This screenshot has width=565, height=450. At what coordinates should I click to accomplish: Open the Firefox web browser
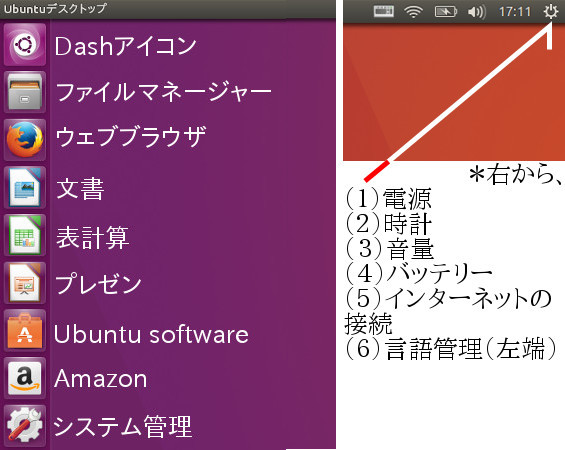click(25, 140)
